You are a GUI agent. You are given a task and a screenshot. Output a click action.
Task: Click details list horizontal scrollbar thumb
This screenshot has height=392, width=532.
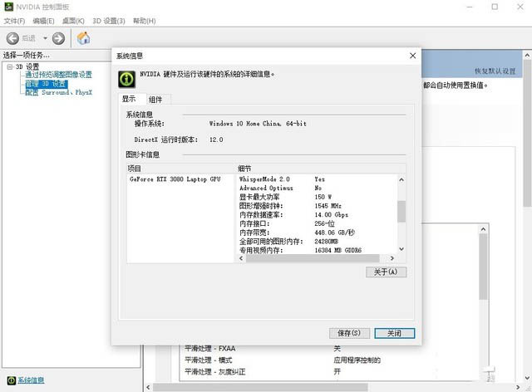(313, 258)
